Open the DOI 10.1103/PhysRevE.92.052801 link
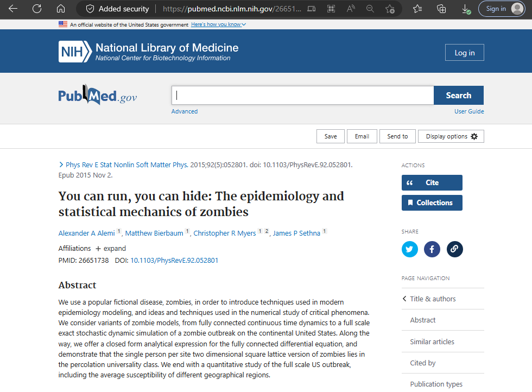Viewport: 532px width, 392px height. [x=174, y=260]
